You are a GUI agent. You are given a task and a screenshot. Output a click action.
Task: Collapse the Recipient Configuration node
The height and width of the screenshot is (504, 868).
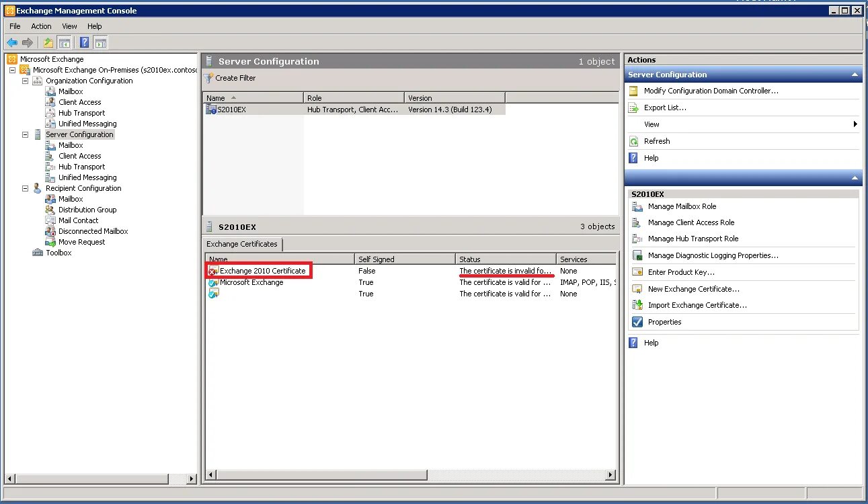[x=26, y=188]
